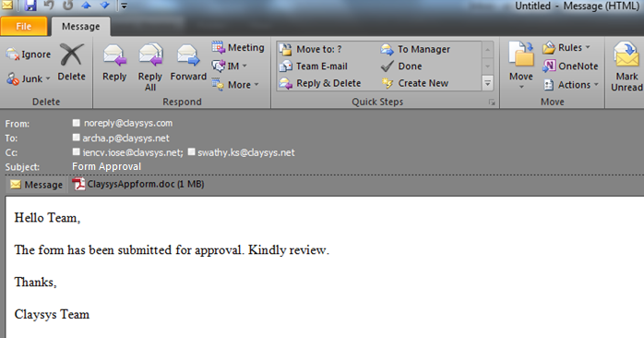Click the save icon in the quick access toolbar
The width and height of the screenshot is (644, 338).
[x=30, y=6]
